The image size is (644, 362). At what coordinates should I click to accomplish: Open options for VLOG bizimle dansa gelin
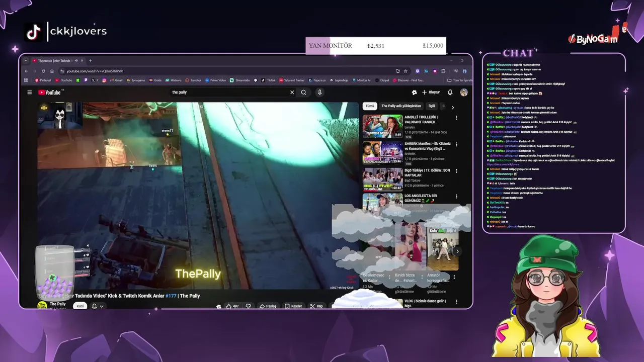457,302
